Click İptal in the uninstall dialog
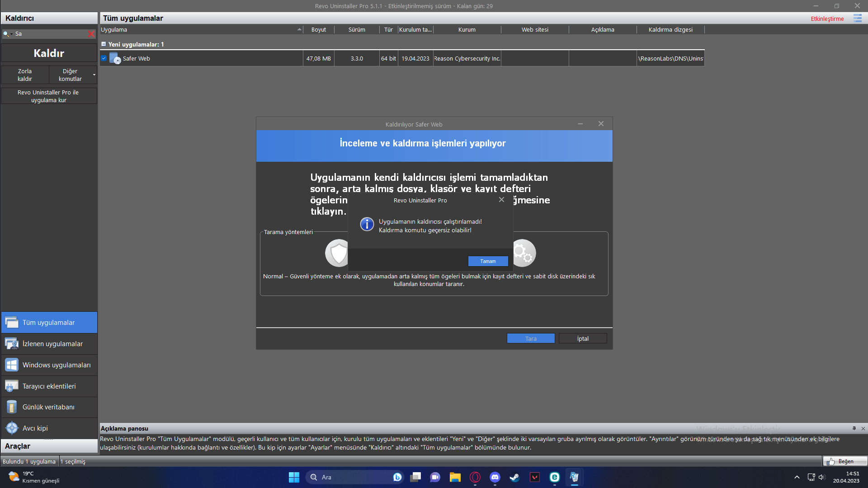868x488 pixels. click(582, 338)
